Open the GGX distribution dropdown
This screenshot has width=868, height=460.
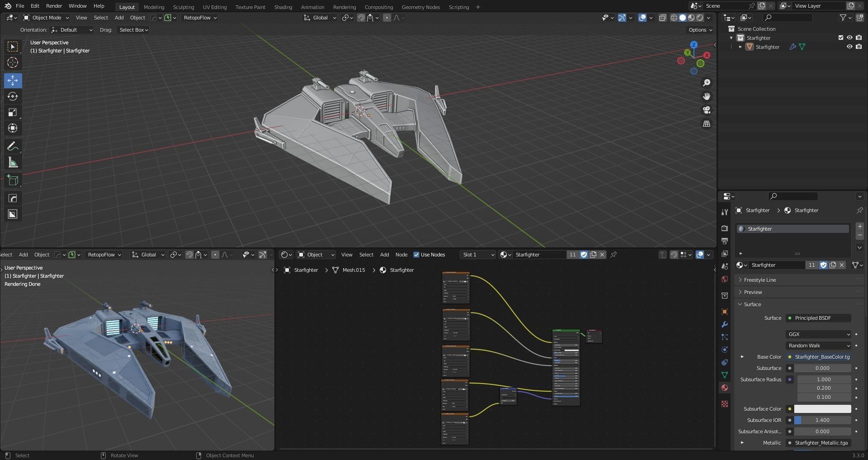pyautogui.click(x=818, y=334)
